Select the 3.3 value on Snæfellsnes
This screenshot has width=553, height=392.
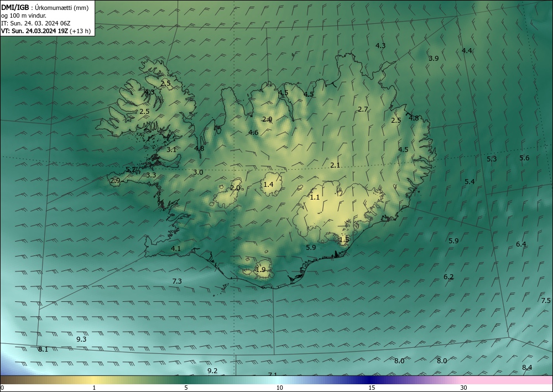152,175
